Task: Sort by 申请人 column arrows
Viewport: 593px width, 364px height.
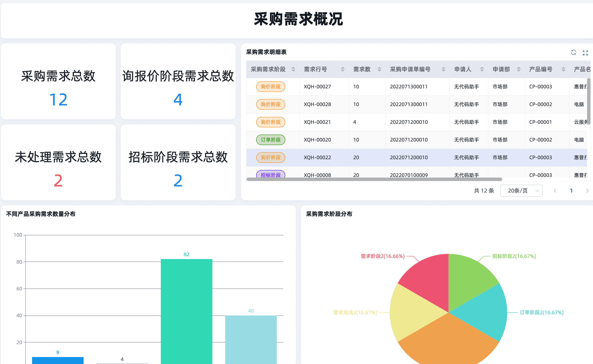Action: tap(482, 69)
